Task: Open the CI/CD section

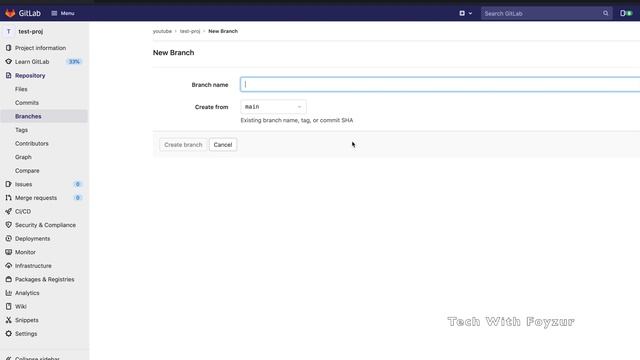Action: pos(23,211)
